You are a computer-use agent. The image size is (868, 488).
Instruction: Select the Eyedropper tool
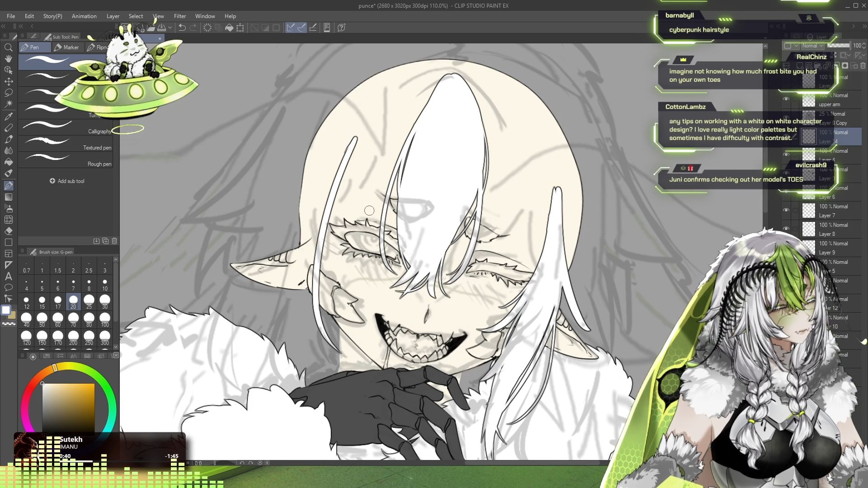(x=8, y=116)
